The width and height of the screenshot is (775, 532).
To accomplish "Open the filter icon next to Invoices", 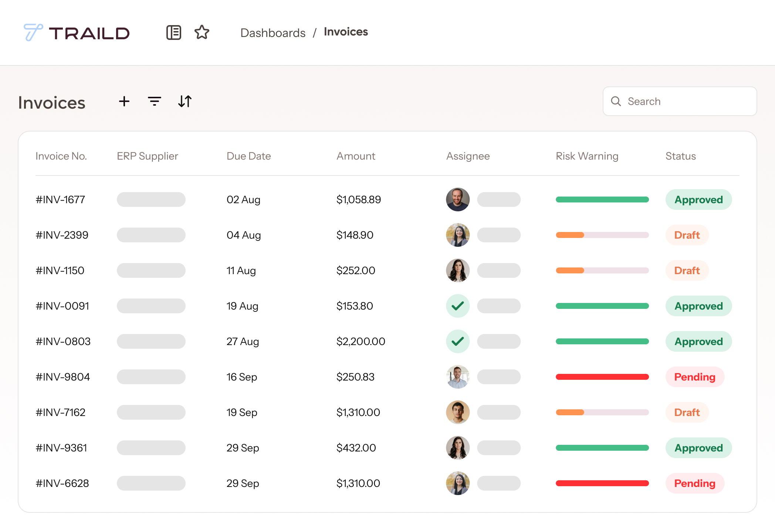I will [x=155, y=102].
